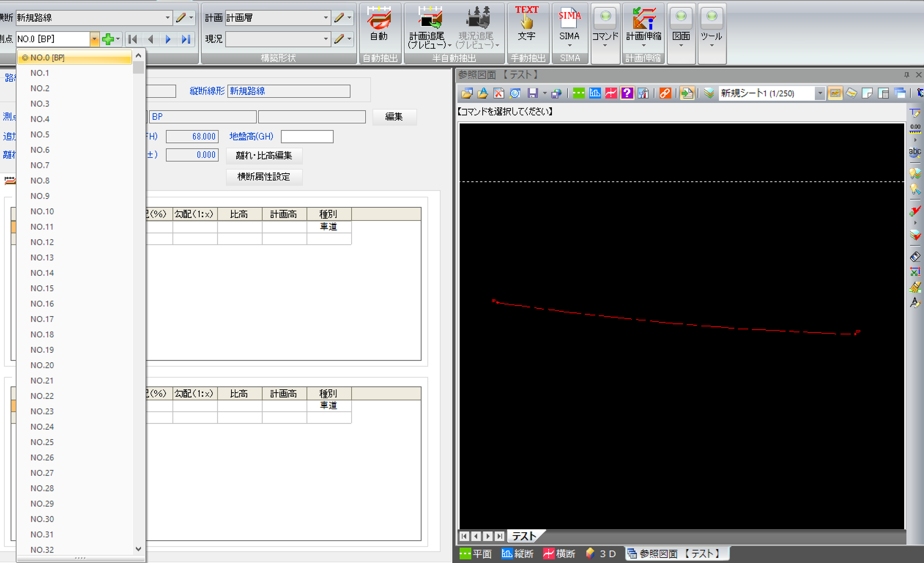
Task: Click the save floppy disk icon
Action: 532,93
